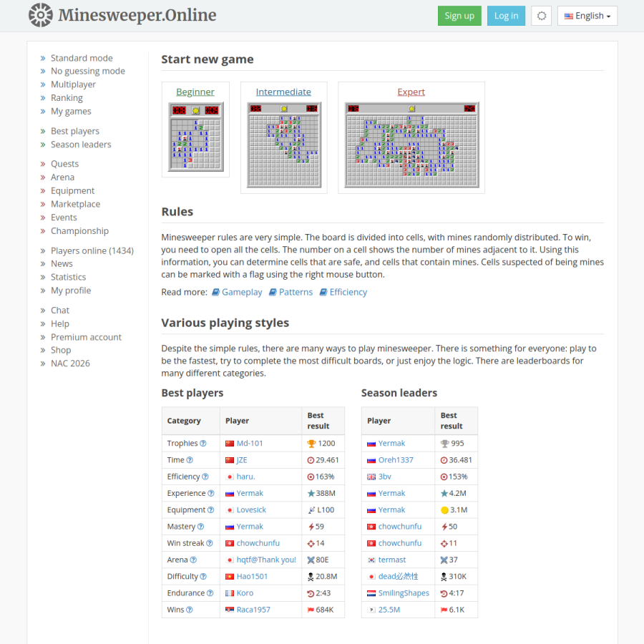
Task: Open the Intermediate board thumbnail
Action: 284,145
